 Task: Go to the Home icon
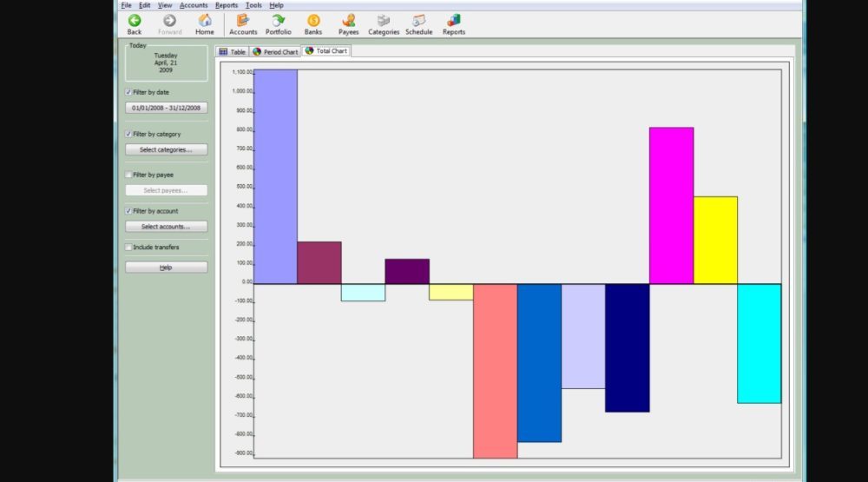(x=205, y=20)
